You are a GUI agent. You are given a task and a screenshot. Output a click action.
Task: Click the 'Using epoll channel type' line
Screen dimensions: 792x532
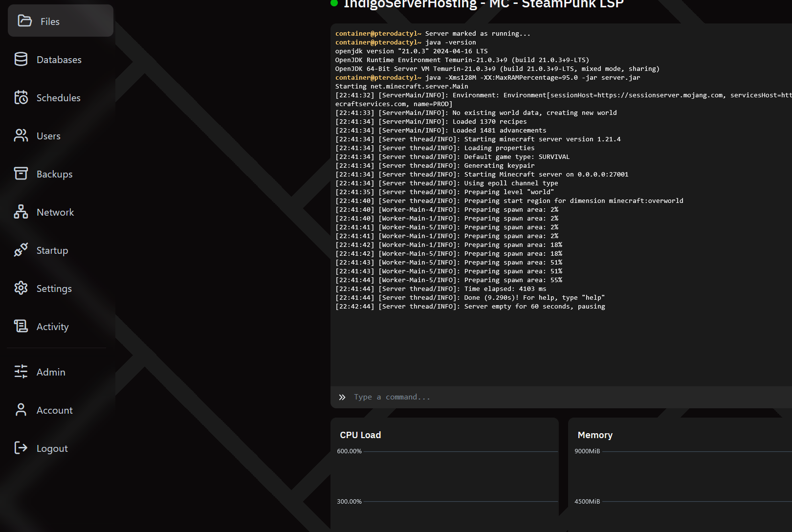(446, 183)
